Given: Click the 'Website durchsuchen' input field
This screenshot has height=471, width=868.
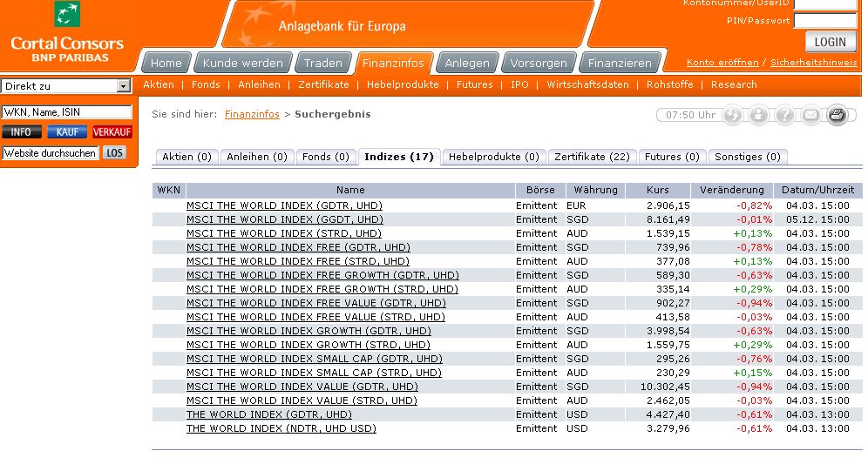Looking at the screenshot, I should pos(51,153).
